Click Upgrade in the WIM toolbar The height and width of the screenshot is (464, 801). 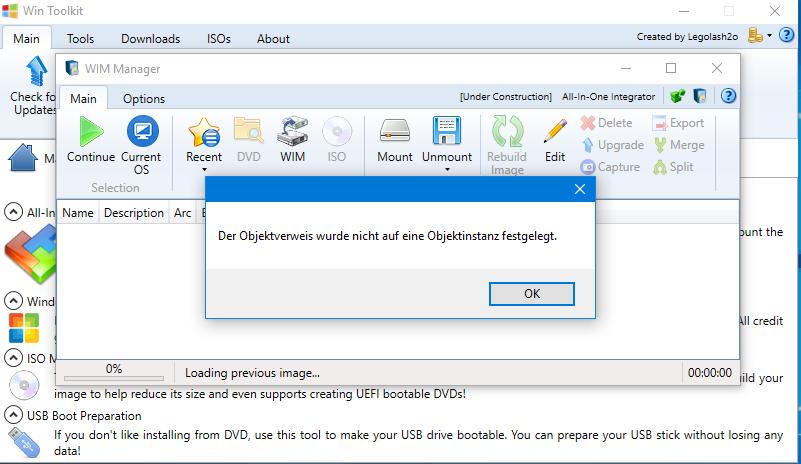tap(613, 145)
